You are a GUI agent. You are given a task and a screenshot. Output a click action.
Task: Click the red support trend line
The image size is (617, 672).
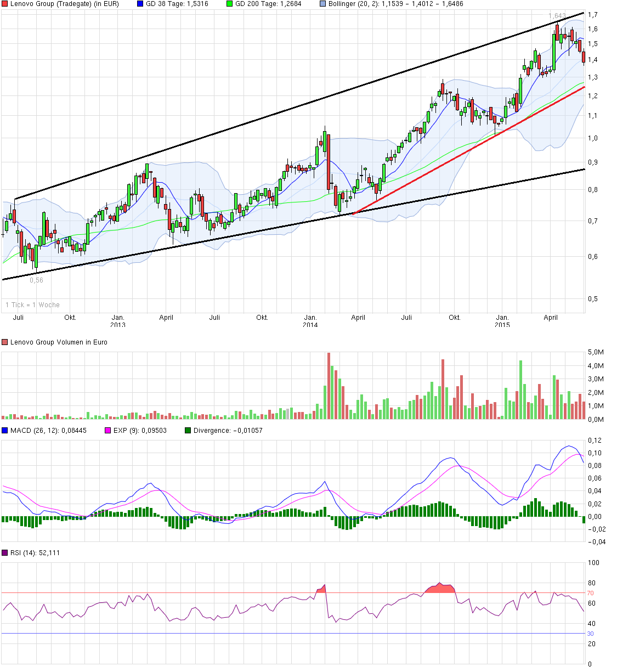coord(469,150)
